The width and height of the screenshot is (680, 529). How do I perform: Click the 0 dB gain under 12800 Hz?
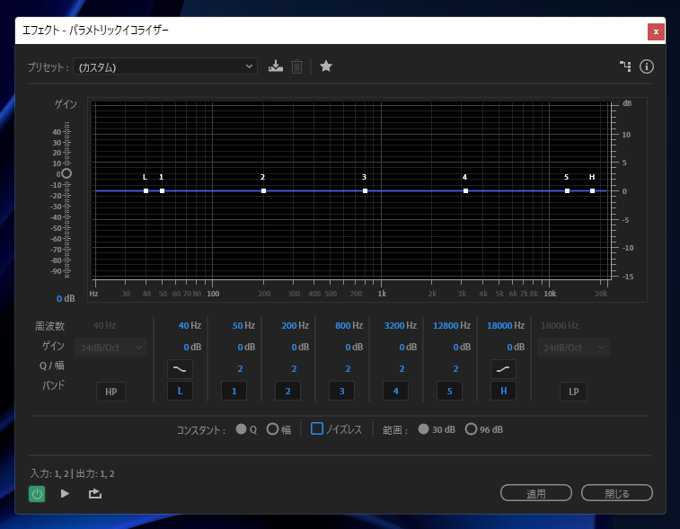pyautogui.click(x=462, y=347)
